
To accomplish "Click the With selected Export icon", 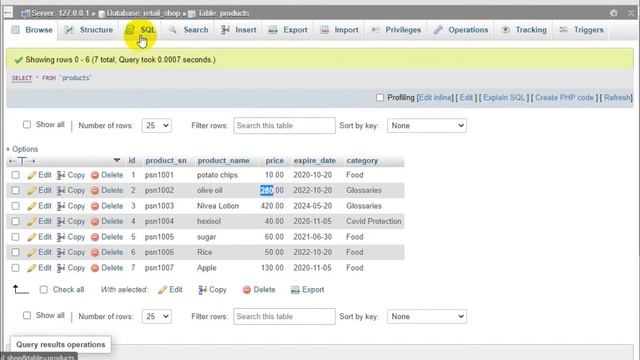I will point(295,290).
